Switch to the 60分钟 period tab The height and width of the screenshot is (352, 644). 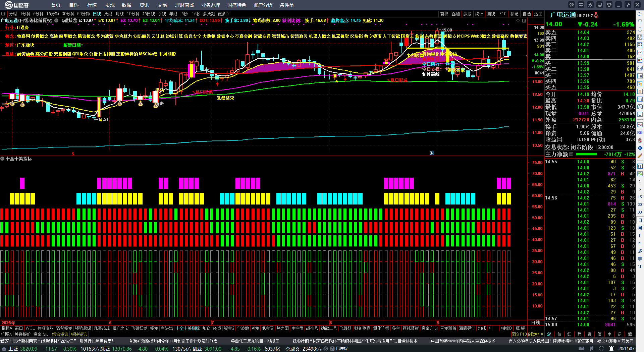point(84,14)
